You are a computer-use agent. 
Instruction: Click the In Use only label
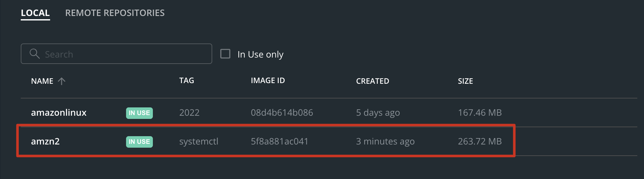coord(260,54)
